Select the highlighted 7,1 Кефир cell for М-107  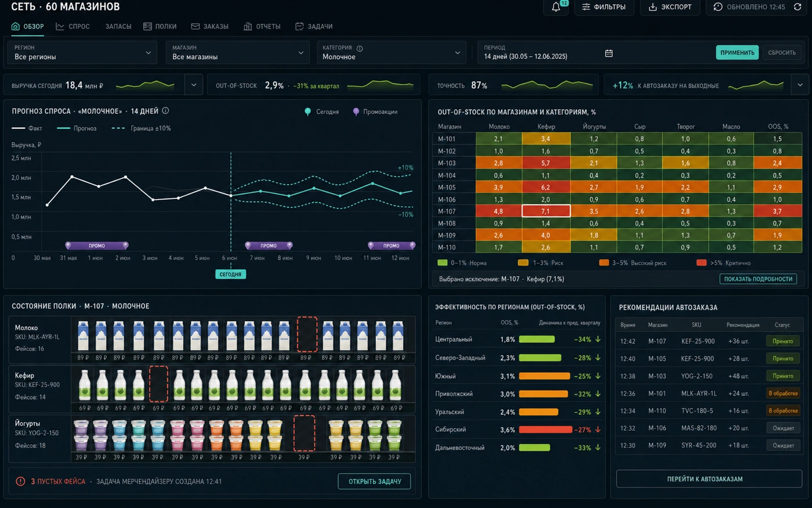click(x=546, y=211)
